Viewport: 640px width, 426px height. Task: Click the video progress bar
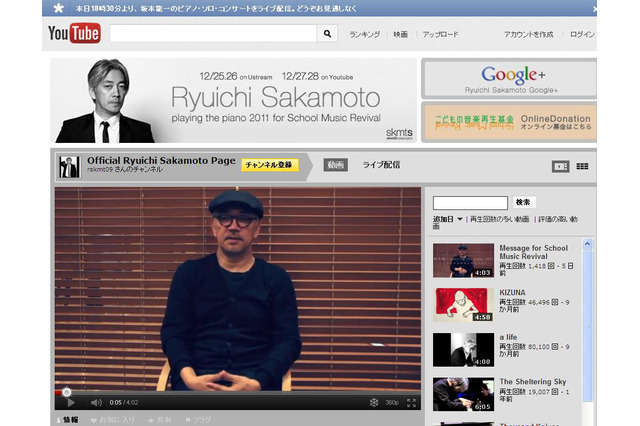(240, 392)
